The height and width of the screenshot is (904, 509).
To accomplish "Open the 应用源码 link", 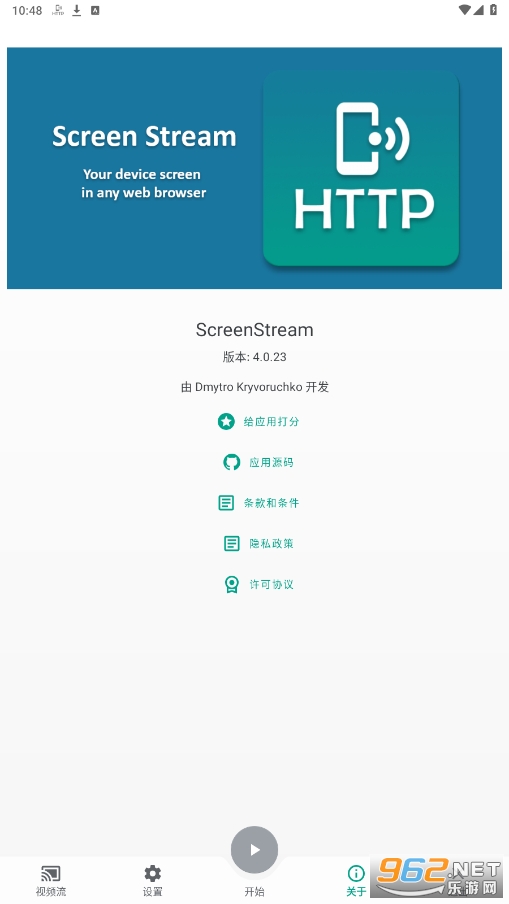I will 271,462.
